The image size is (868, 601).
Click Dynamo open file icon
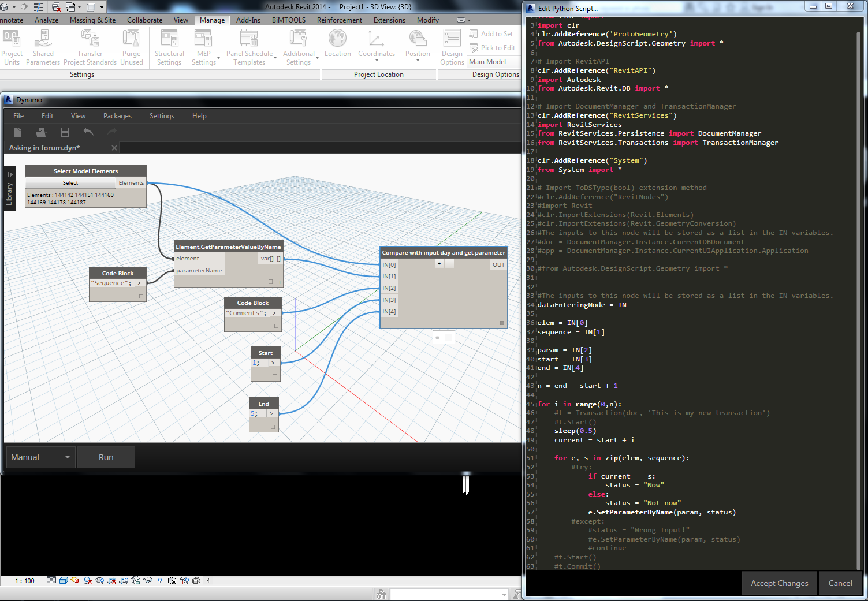[41, 132]
